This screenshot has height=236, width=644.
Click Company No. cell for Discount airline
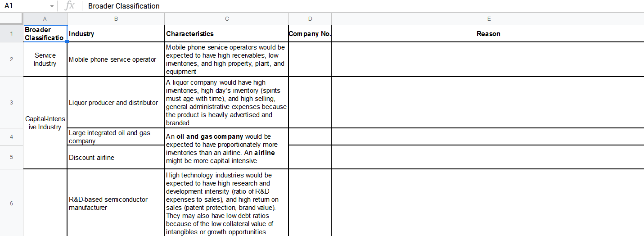[310, 157]
